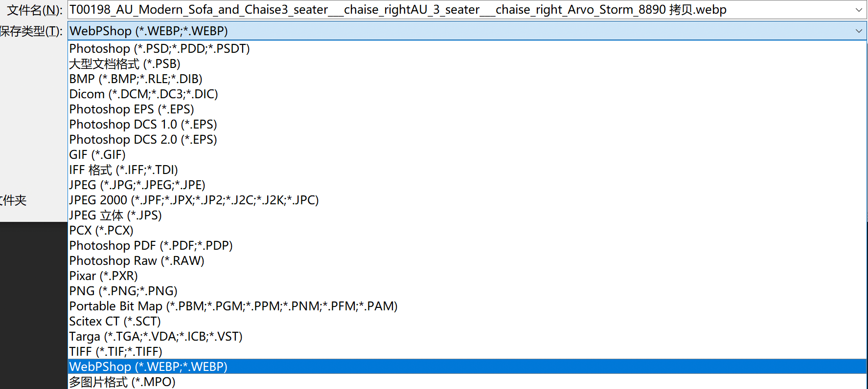
Task: Choose Photoshop DCS 1.0 format
Action: coord(143,124)
